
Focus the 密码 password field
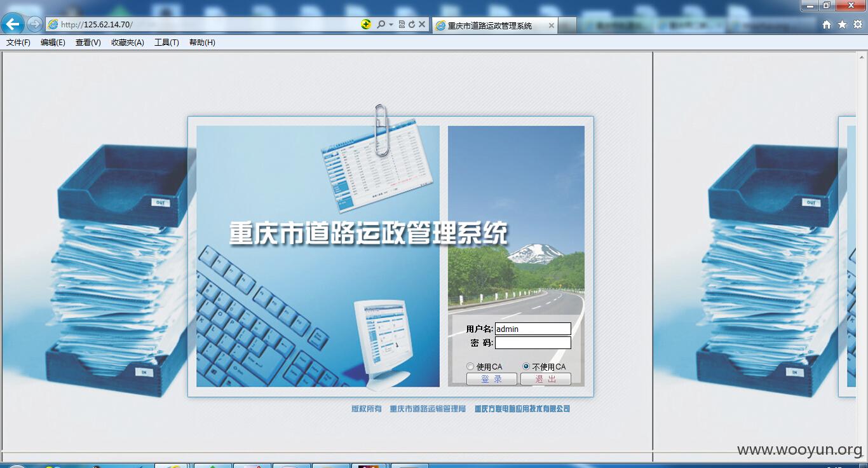tap(533, 343)
